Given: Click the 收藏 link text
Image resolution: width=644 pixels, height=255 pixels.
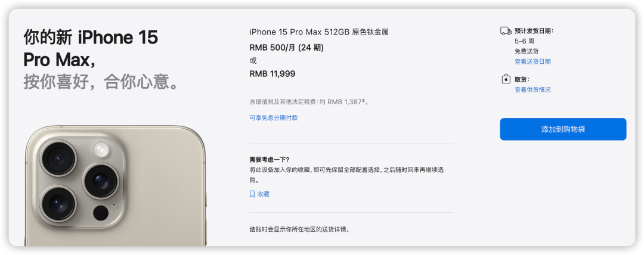Looking at the screenshot, I should (x=264, y=194).
